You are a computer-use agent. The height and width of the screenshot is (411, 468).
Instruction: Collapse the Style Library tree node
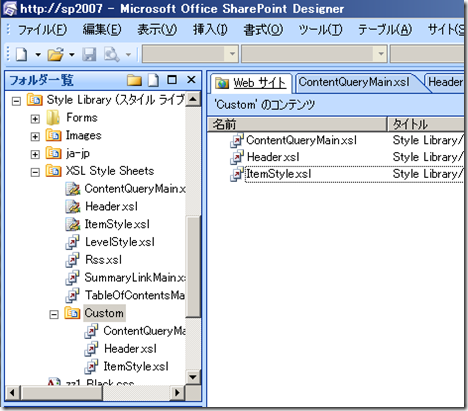16,101
